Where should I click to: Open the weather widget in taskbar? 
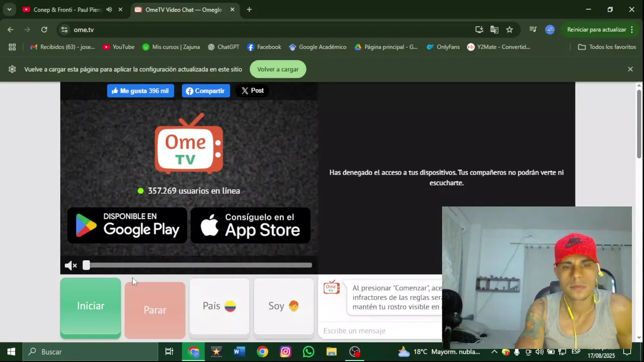pos(439,352)
